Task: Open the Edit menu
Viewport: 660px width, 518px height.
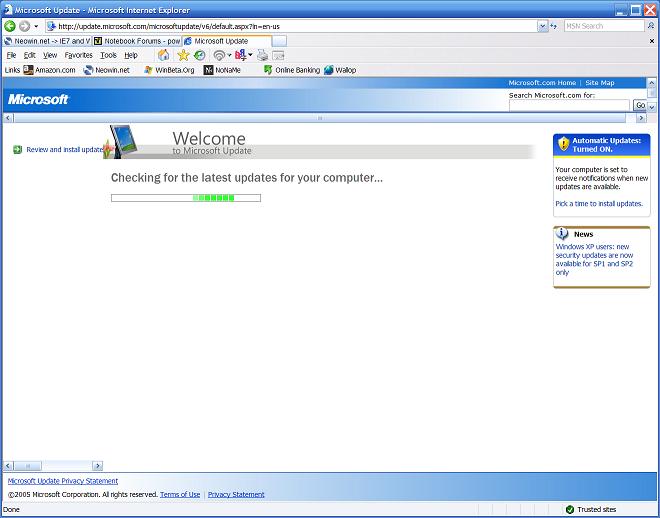Action: [x=29, y=55]
